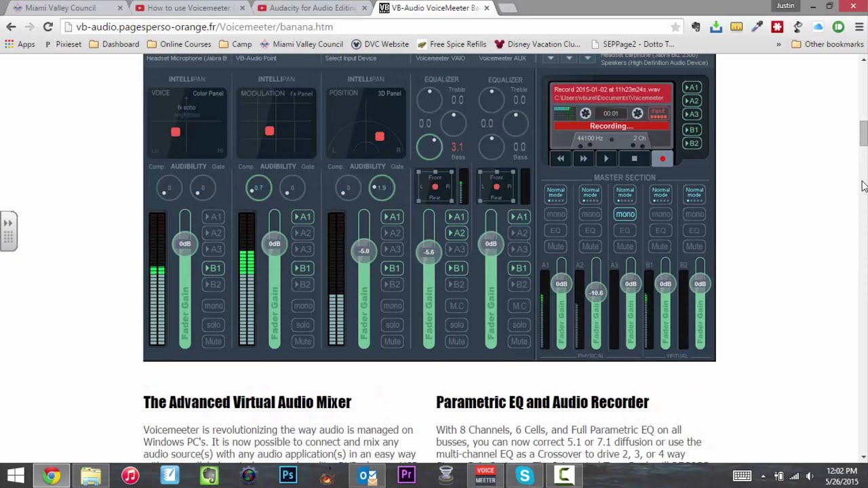868x488 pixels.
Task: Click 'Select Input Device' on third strip
Action: (351, 58)
